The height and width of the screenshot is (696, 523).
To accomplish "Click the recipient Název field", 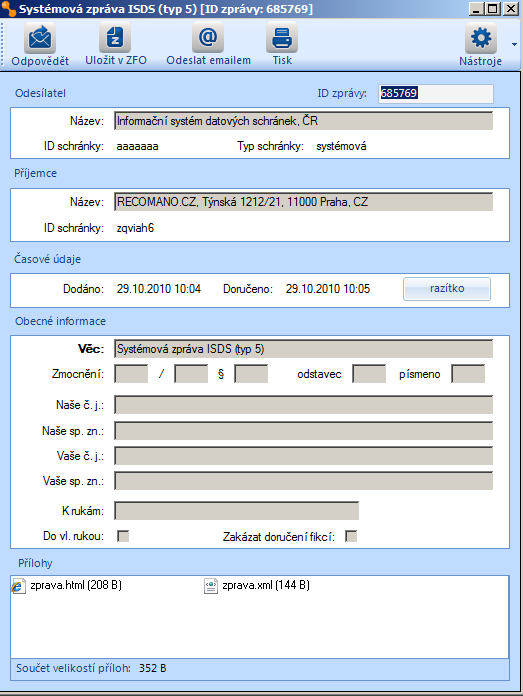I will tap(304, 202).
